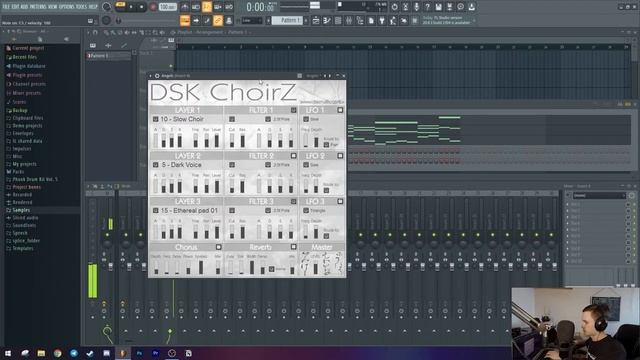Open the OPTIONS menu
The image size is (640, 360).
tap(67, 7)
